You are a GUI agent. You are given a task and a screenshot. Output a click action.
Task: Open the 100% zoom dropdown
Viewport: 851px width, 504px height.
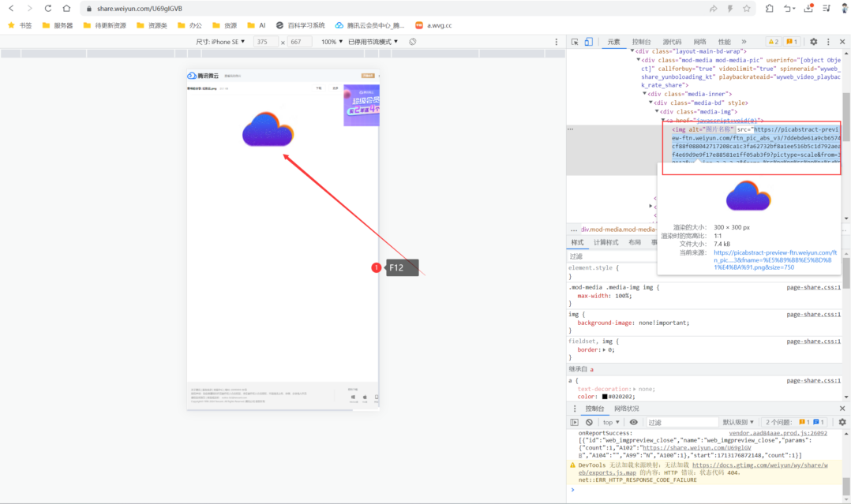coord(332,42)
